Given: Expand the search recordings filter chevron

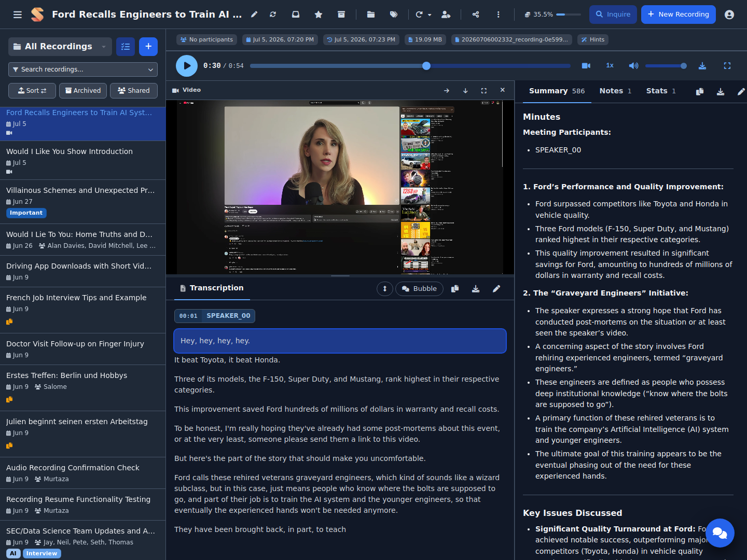Looking at the screenshot, I should point(151,69).
